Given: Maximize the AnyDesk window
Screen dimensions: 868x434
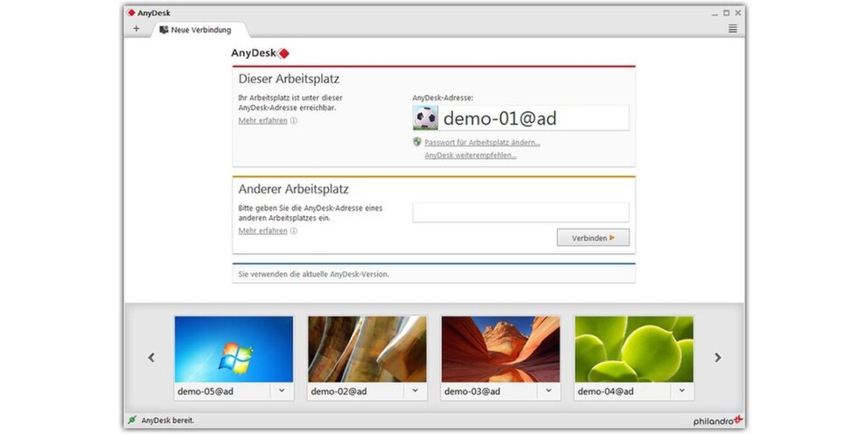Looking at the screenshot, I should (x=726, y=13).
